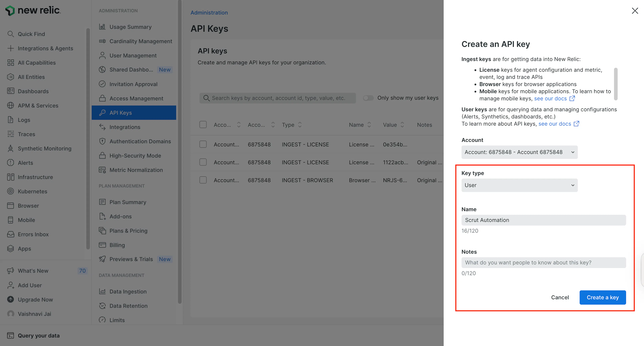The image size is (644, 346).
Task: Click the Notes input field
Action: pos(544,263)
